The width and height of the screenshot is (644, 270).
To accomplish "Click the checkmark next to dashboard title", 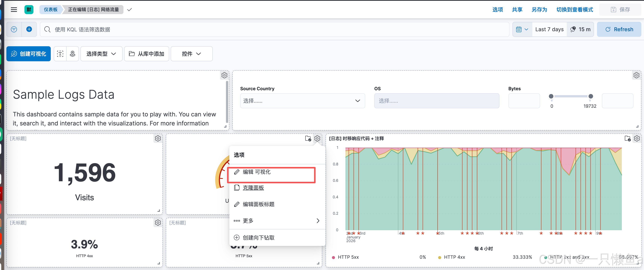I will tap(129, 10).
